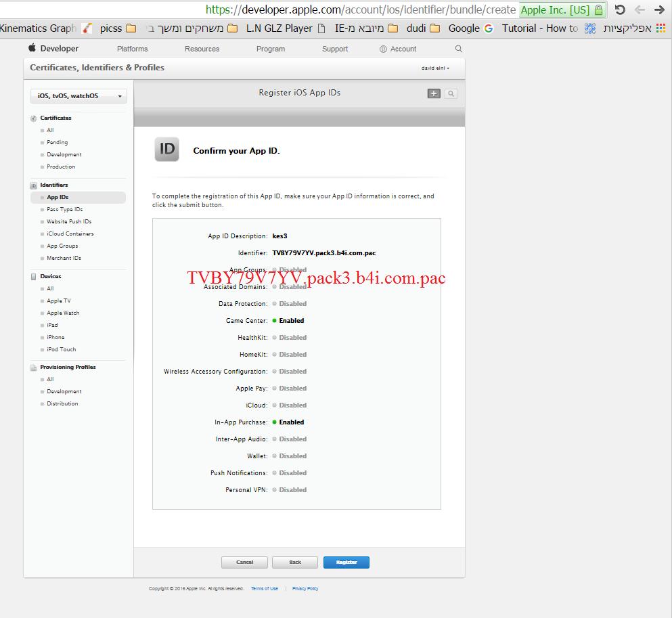This screenshot has width=672, height=618.
Task: Open the Google bookmark
Action: coord(470,28)
